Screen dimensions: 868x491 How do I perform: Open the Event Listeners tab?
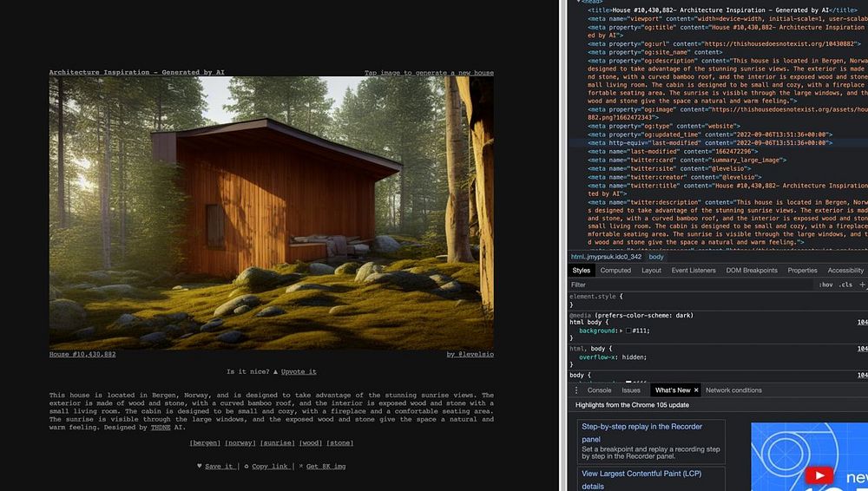[x=694, y=270]
